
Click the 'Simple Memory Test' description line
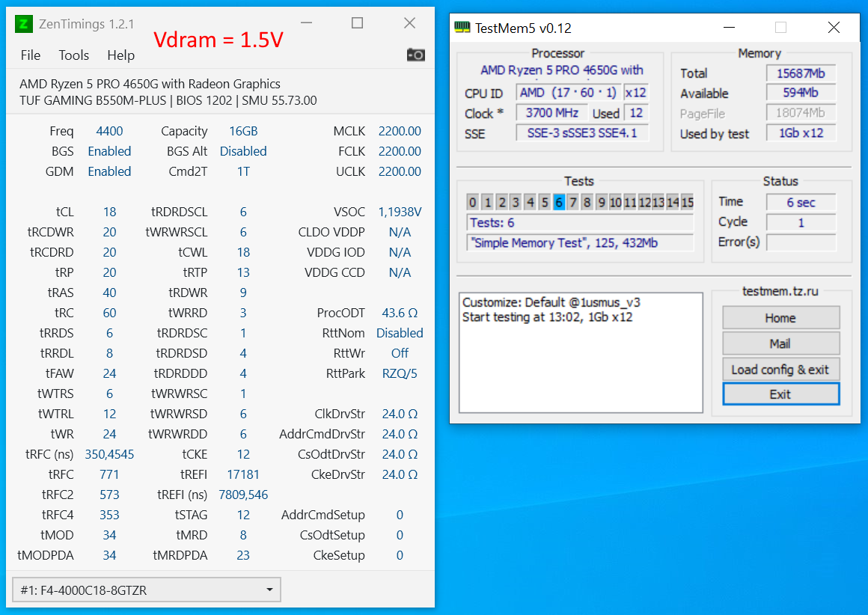580,242
